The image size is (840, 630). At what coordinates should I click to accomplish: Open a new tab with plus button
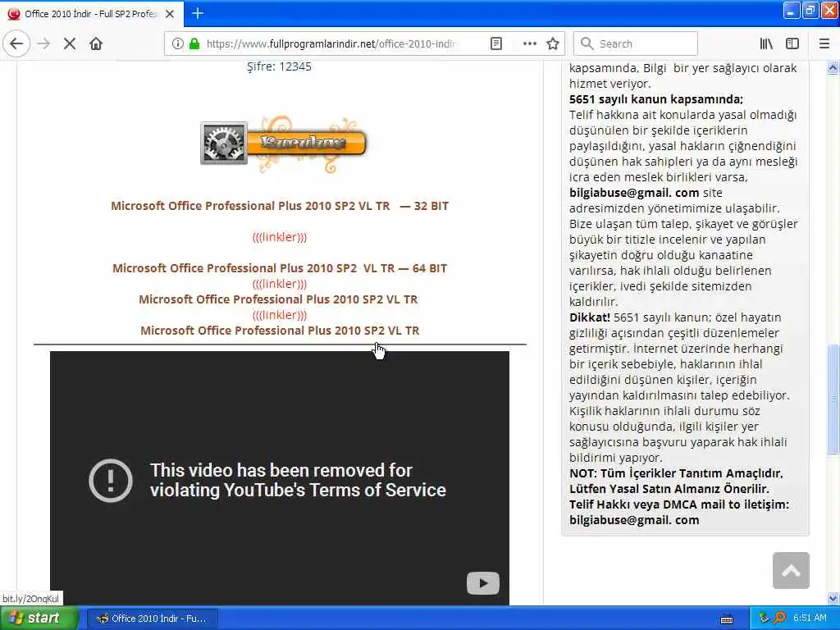tap(197, 13)
